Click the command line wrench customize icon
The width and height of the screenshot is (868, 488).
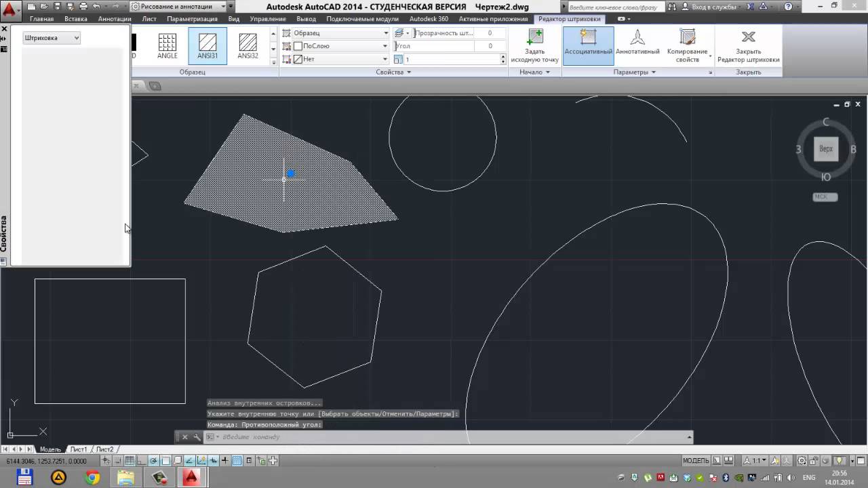pos(197,437)
